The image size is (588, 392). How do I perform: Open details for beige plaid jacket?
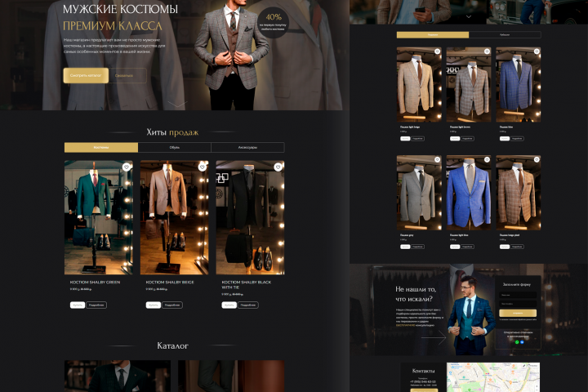(517, 247)
